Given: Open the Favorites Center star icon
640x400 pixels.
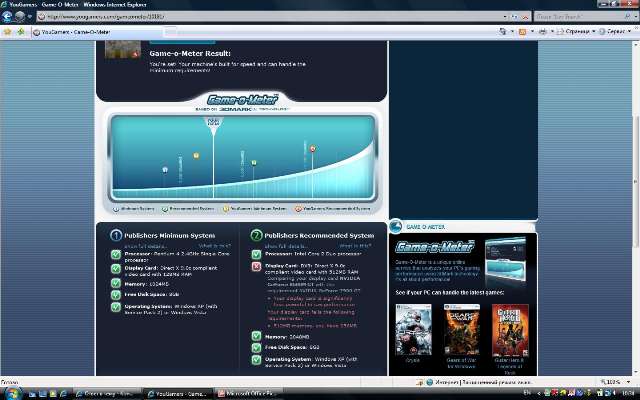Looking at the screenshot, I should [7, 31].
